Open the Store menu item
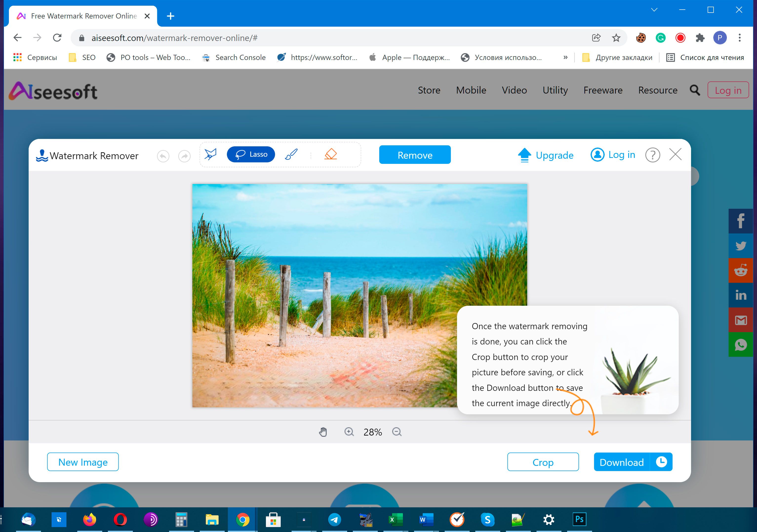757x532 pixels. (x=429, y=90)
